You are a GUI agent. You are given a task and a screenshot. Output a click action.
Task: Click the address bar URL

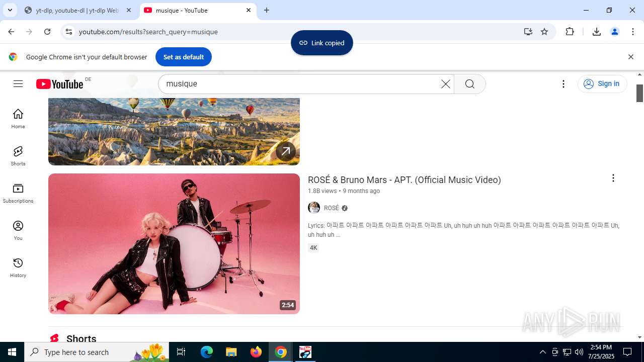[x=148, y=32]
